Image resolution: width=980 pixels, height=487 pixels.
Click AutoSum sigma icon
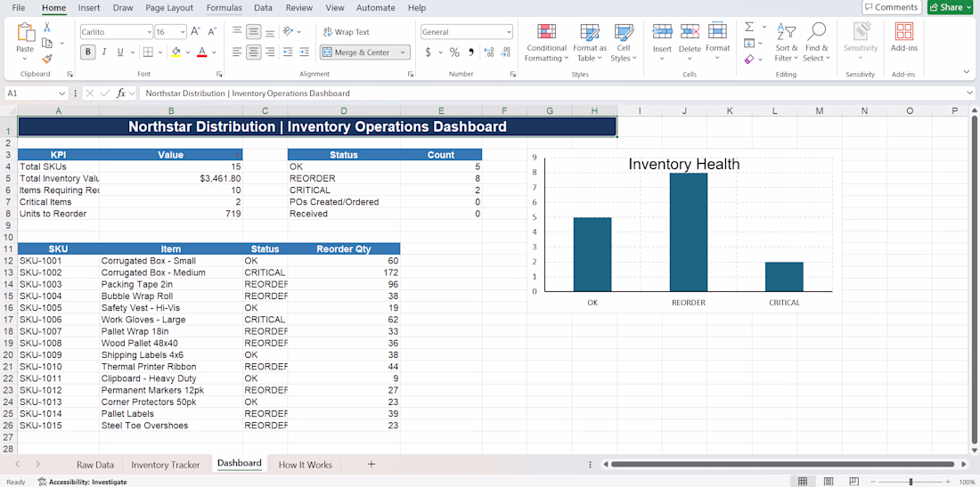[749, 27]
